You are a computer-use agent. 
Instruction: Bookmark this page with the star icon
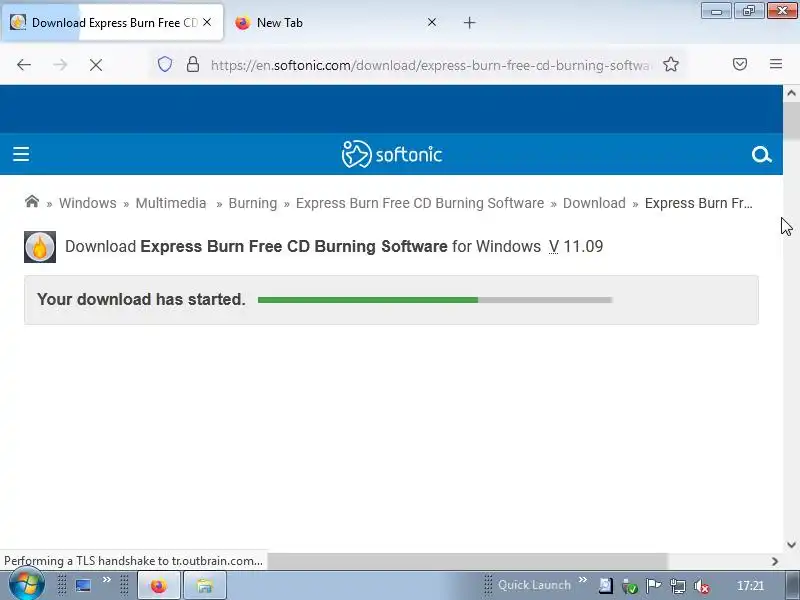point(671,64)
